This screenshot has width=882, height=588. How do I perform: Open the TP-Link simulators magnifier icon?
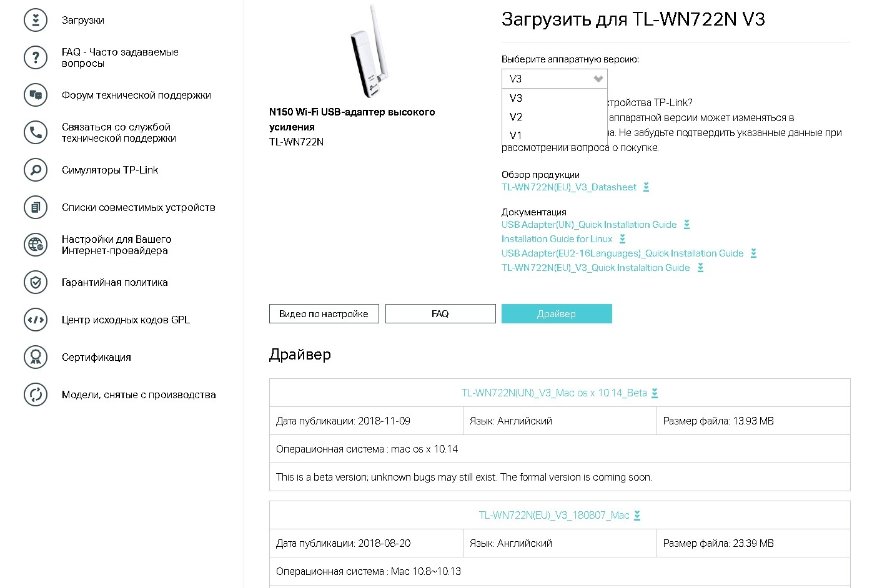pos(36,170)
